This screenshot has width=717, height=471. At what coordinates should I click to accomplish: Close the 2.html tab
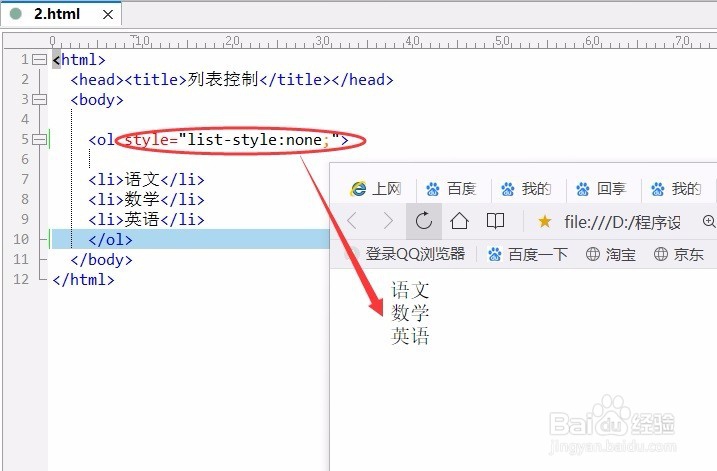(108, 15)
